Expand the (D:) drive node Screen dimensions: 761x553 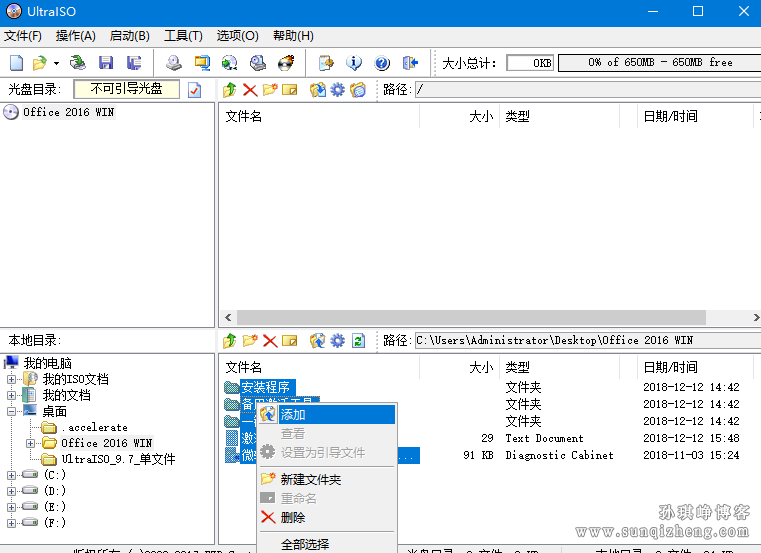point(11,491)
